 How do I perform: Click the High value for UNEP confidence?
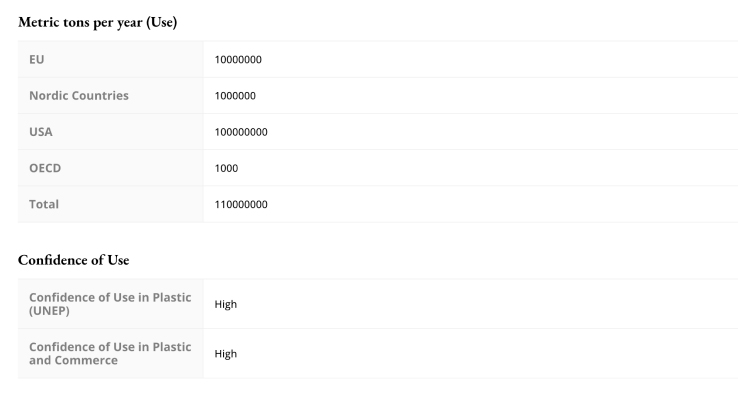tap(226, 304)
